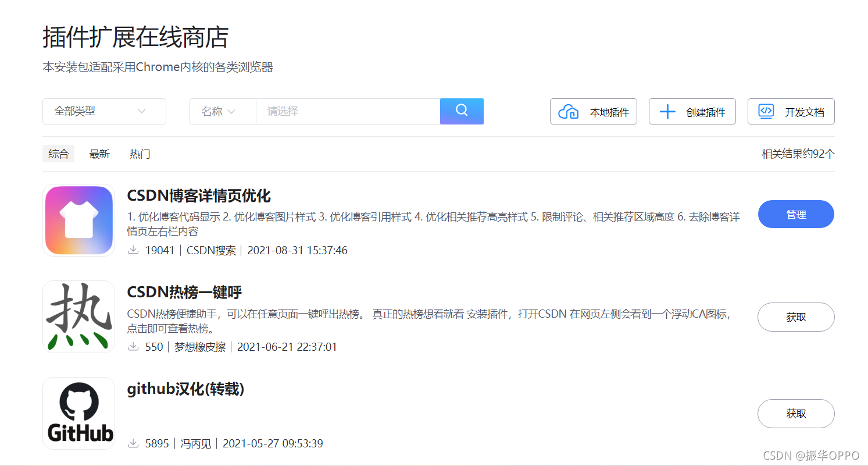Click download icon beside 19041

pos(133,250)
